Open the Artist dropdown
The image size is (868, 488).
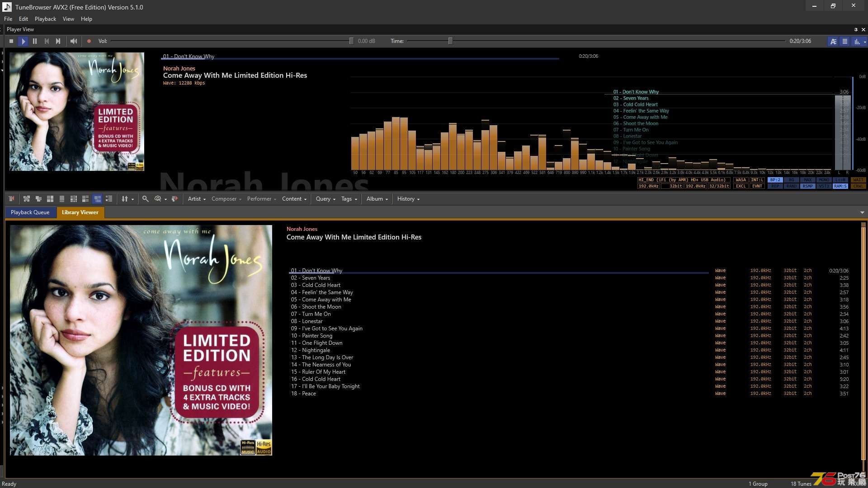[197, 199]
